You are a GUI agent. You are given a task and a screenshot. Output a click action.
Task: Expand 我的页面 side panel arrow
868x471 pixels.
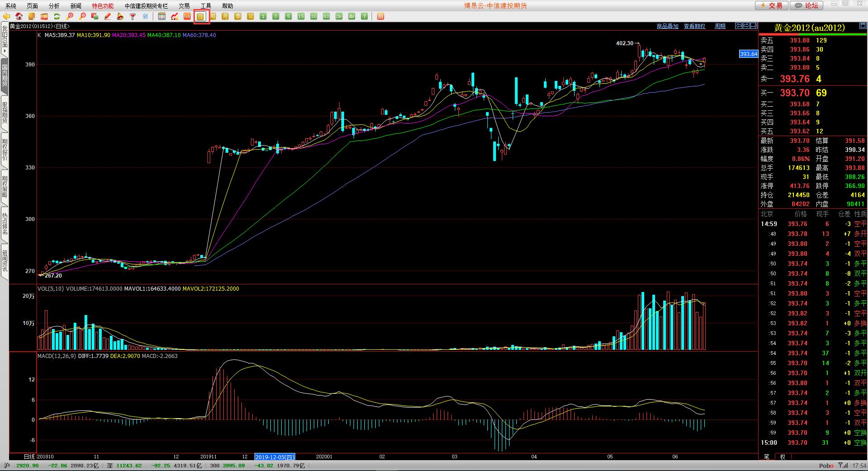(x=5, y=51)
